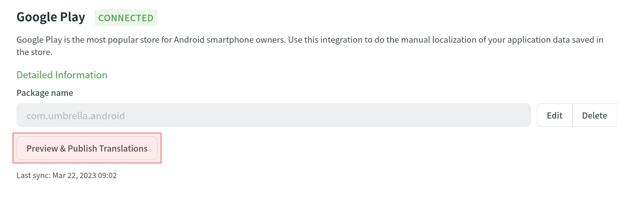Click the Google Play heading
This screenshot has height=201, width=644.
tap(51, 17)
